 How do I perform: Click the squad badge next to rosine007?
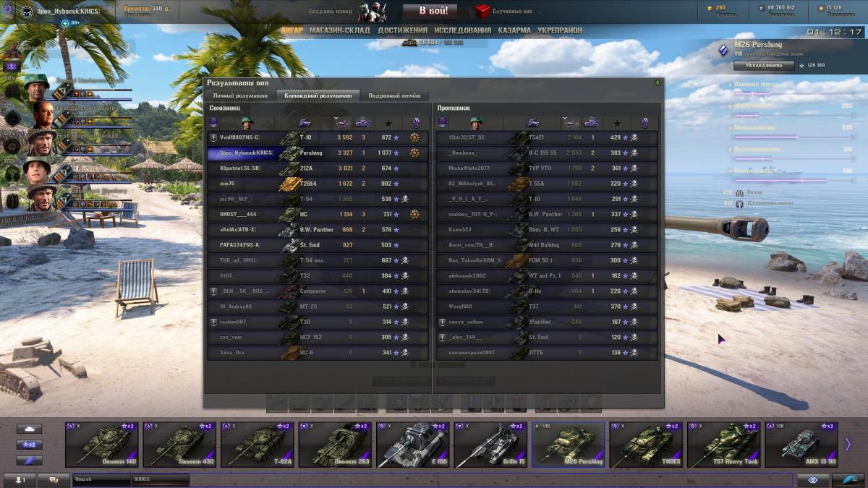coord(213,322)
